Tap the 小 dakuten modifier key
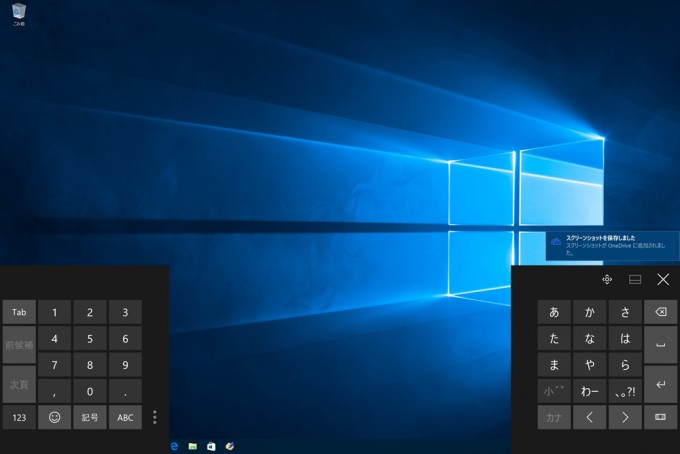This screenshot has width=680, height=454. [554, 392]
